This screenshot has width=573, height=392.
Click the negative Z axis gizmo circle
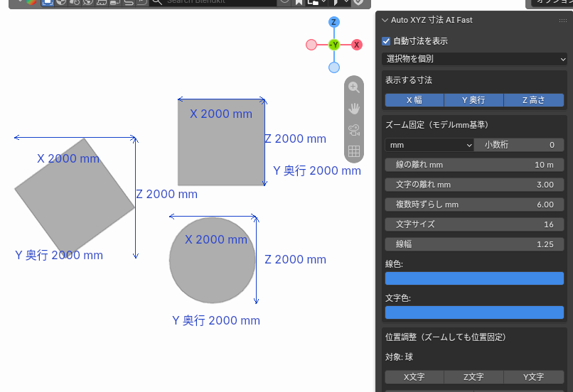334,67
